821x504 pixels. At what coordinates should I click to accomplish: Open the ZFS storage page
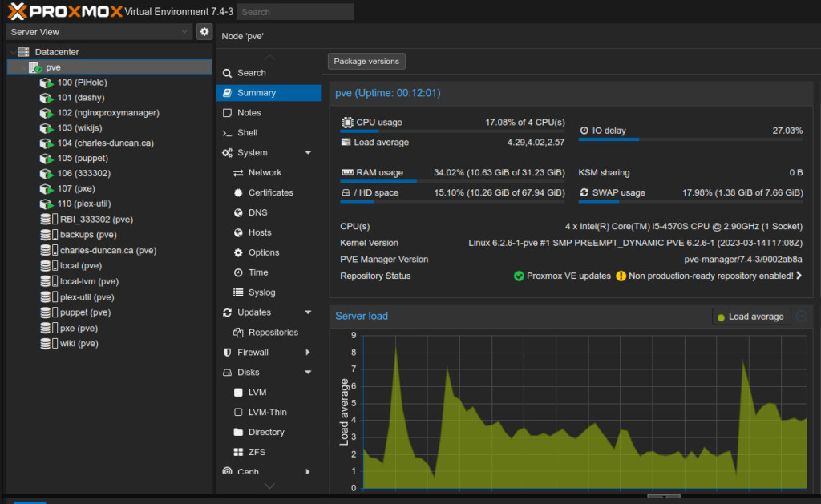pos(257,452)
